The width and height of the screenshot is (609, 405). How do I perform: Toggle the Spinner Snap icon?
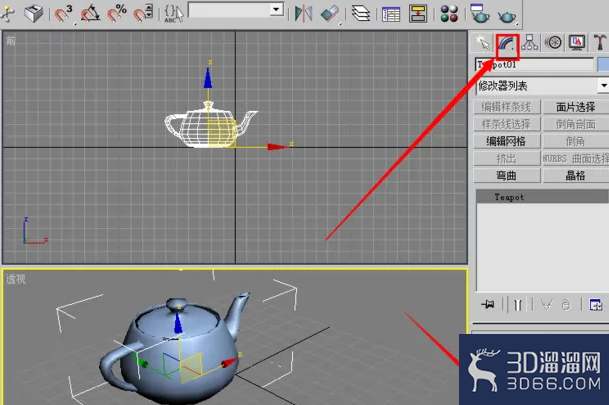(143, 13)
